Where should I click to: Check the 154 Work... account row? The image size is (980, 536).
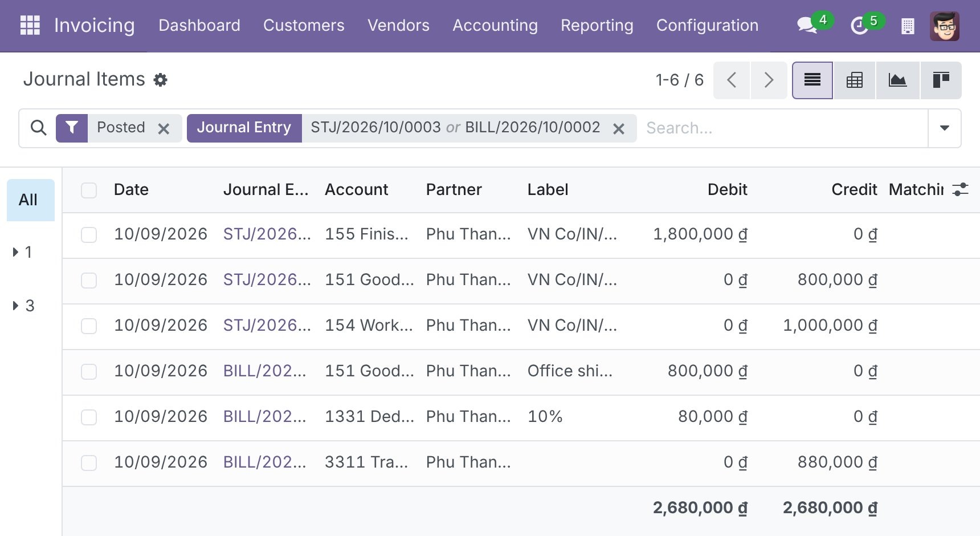[x=89, y=326]
